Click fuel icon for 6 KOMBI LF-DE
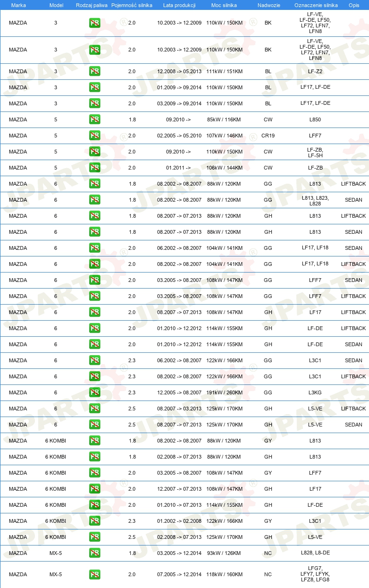Image resolution: width=369 pixels, height=588 pixels. pyautogui.click(x=94, y=505)
